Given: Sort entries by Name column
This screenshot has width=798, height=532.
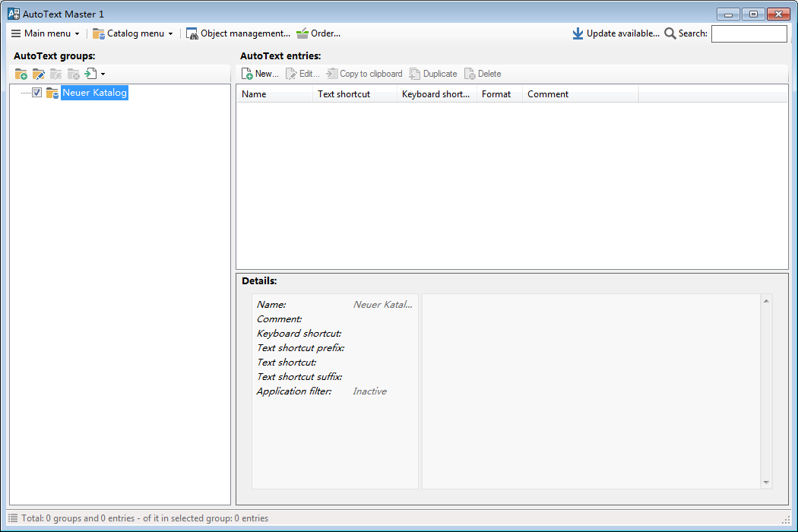Looking at the screenshot, I should pos(275,94).
